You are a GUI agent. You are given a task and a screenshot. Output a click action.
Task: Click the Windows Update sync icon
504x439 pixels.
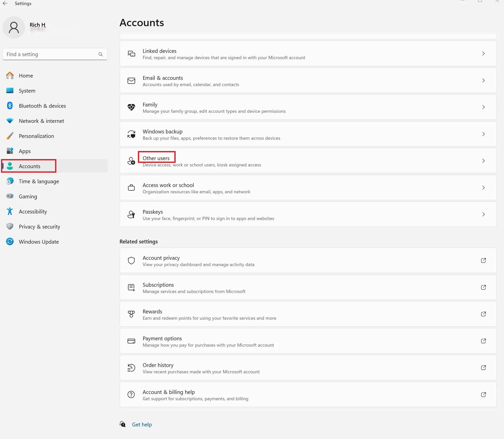(10, 242)
